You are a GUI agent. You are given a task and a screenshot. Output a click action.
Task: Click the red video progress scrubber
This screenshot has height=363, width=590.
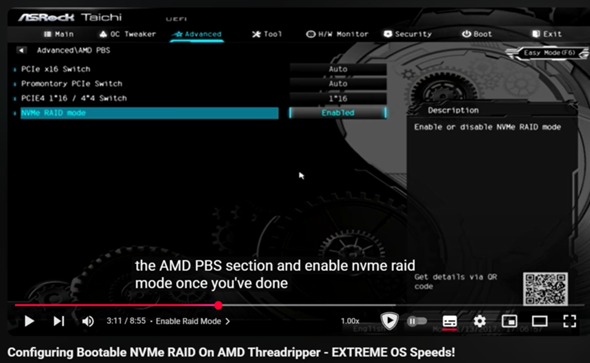tap(218, 305)
